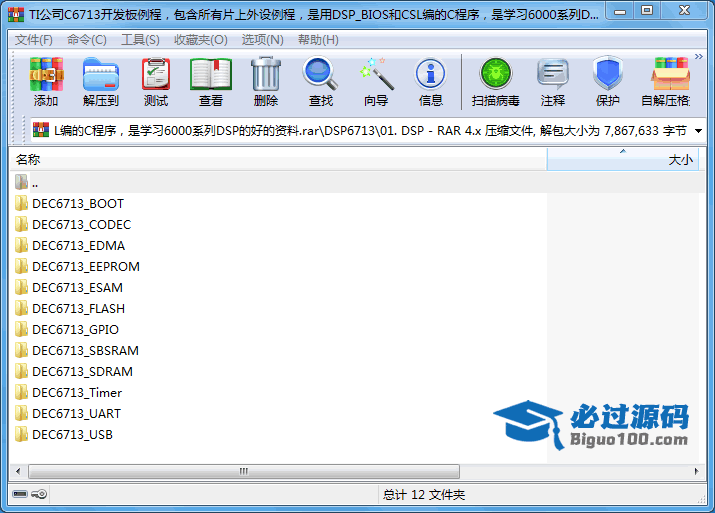715x513 pixels.
Task: Open the 工具(S) menu
Action: tap(140, 40)
